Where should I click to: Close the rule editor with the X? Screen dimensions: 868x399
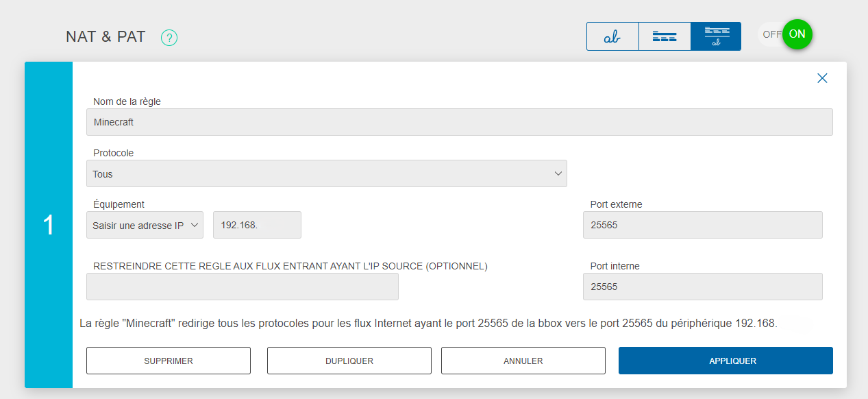click(x=822, y=78)
